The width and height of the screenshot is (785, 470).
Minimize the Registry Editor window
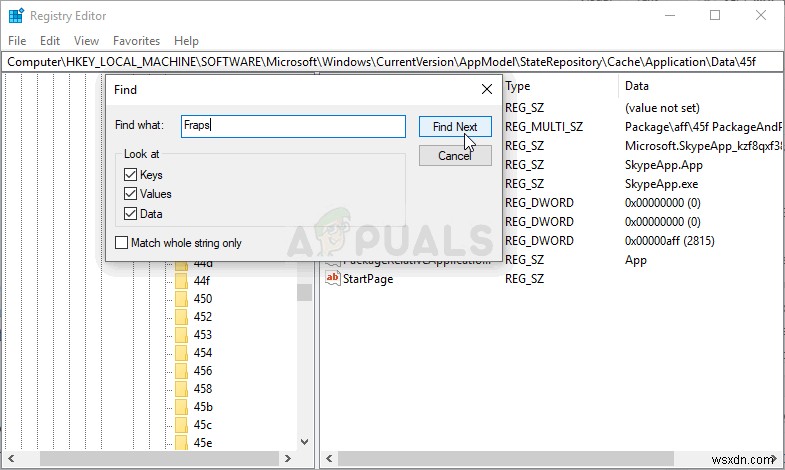pos(670,16)
